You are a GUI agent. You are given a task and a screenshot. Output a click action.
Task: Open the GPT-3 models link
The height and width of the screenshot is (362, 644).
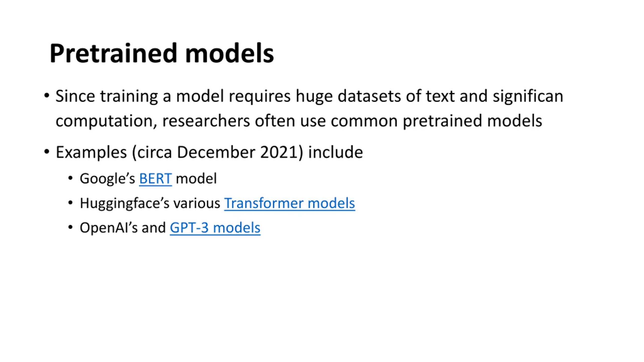[215, 228]
